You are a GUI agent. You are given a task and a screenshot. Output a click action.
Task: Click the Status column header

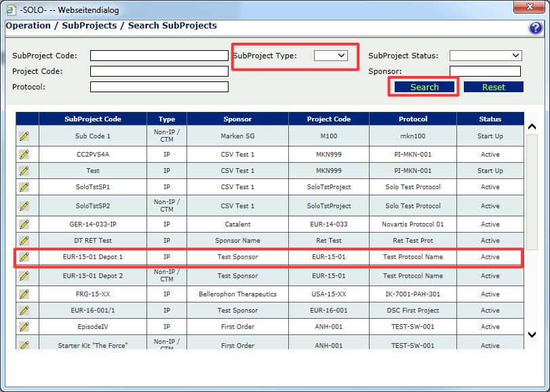pos(490,119)
